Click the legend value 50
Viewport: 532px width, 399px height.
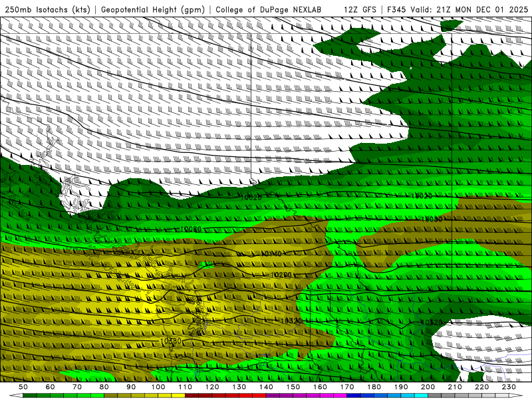tap(23, 387)
